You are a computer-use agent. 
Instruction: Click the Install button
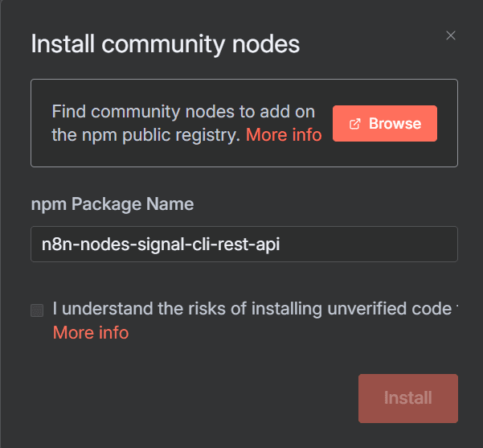click(407, 398)
